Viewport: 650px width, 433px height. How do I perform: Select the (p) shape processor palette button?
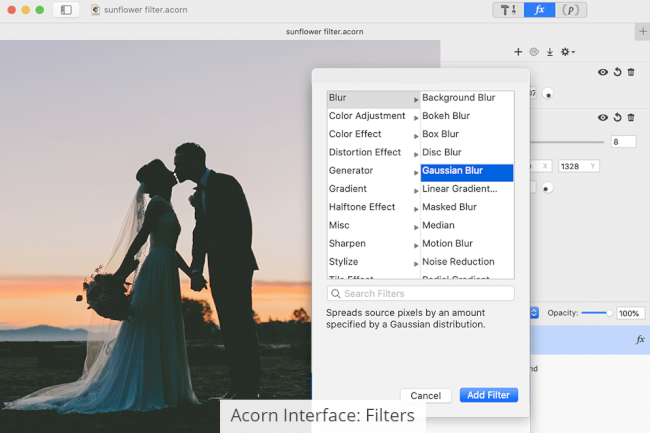tap(571, 10)
